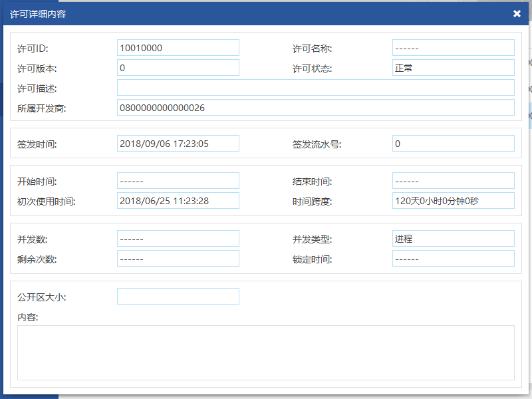This screenshot has width=532, height=399.
Task: Click the 所属开发商 field
Action: pos(315,108)
